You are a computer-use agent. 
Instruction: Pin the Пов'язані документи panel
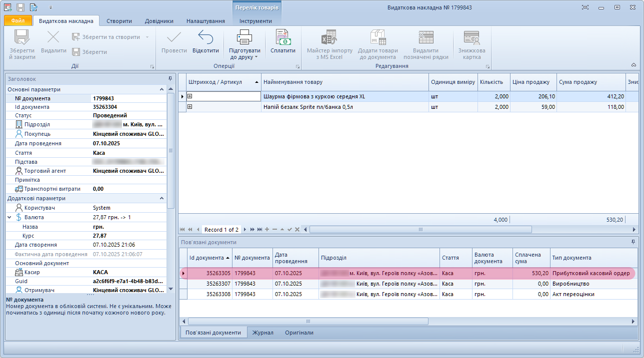pos(633,242)
